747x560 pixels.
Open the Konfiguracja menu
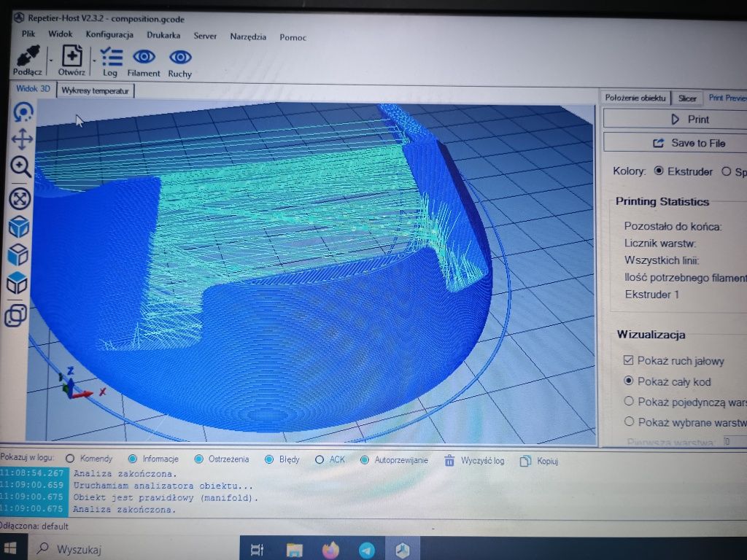pyautogui.click(x=109, y=34)
